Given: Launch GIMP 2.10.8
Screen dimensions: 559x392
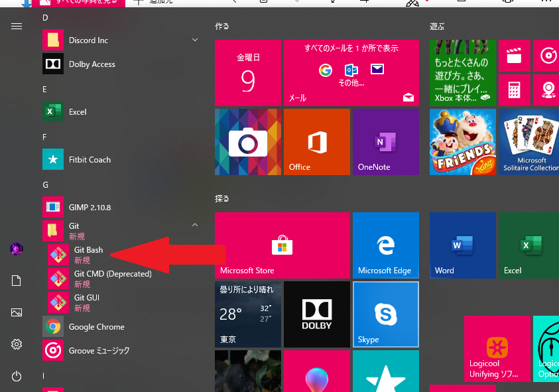Looking at the screenshot, I should click(x=120, y=207).
